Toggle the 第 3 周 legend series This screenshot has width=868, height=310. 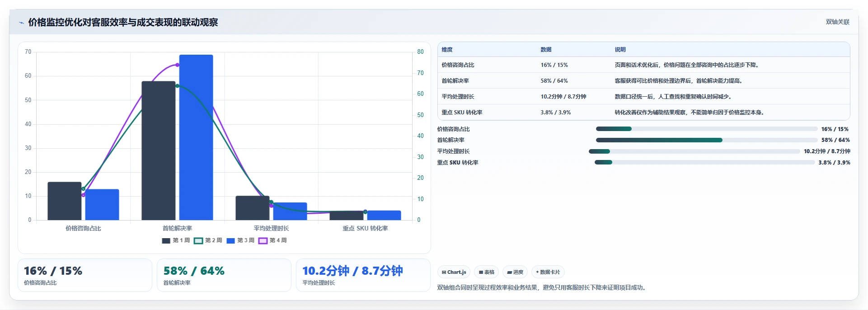point(240,240)
